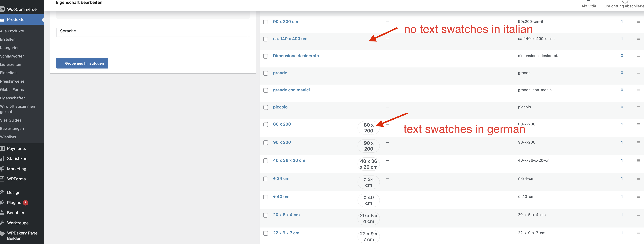The width and height of the screenshot is (644, 244).
Task: Expand the WPBakery Page Builder menu
Action: click(x=22, y=236)
